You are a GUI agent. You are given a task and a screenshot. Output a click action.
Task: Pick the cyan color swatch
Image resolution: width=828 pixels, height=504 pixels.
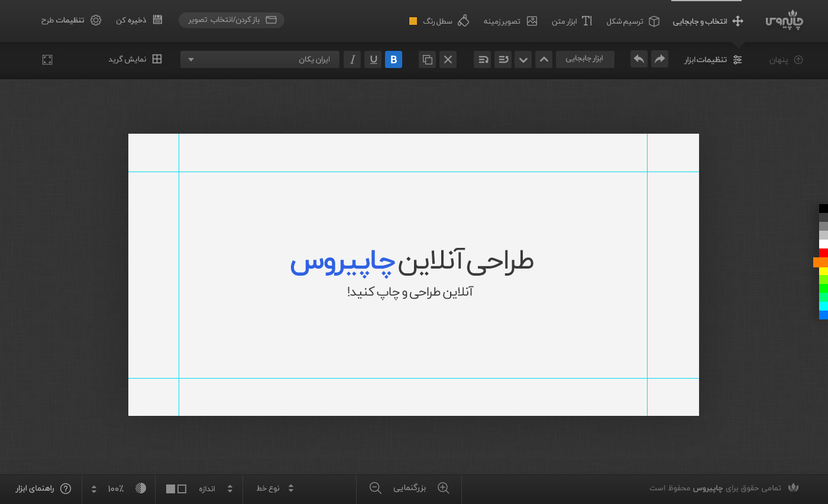[x=823, y=306]
